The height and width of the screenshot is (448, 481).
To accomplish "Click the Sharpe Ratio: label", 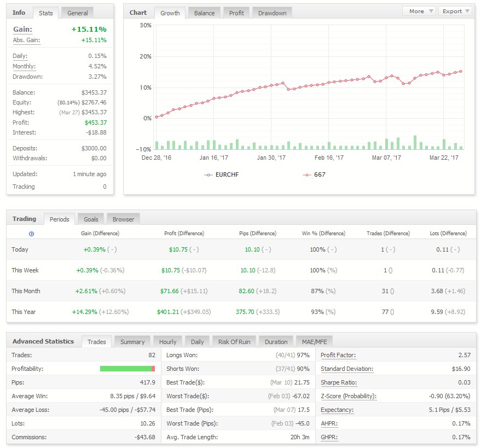I will coord(339,382).
